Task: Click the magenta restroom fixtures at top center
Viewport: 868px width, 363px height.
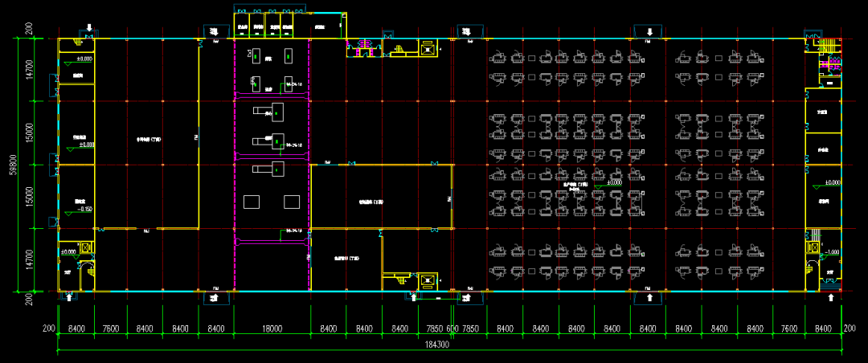Action: pyautogui.click(x=362, y=46)
